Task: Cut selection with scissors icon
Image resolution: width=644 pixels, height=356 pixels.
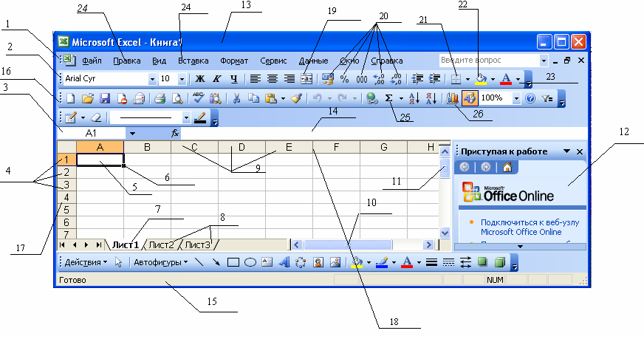Action: 236,98
